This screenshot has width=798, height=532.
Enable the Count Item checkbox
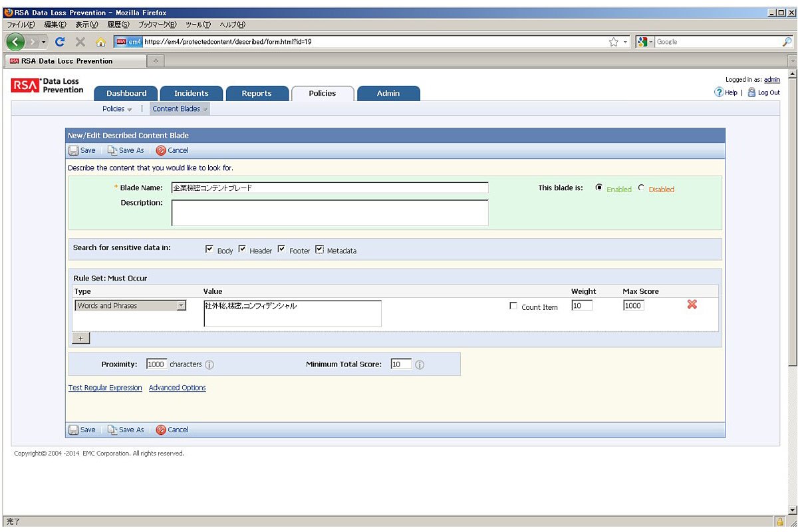tap(513, 306)
